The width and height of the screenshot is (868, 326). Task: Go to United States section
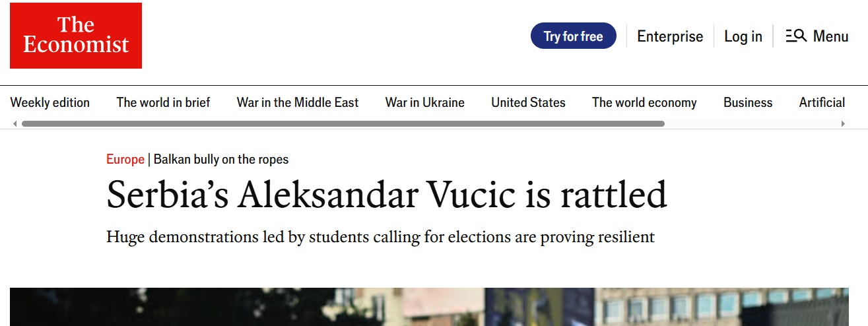point(528,102)
